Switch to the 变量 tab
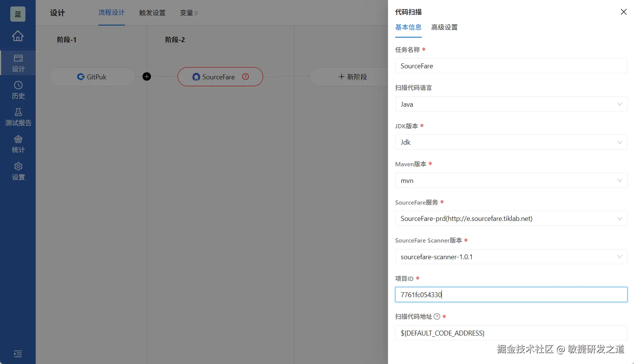 [189, 13]
